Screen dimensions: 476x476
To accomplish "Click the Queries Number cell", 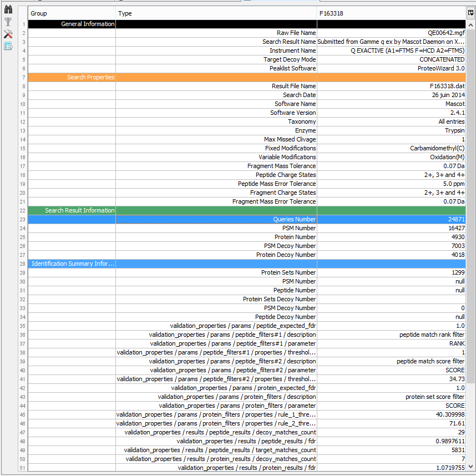I will tap(216, 219).
